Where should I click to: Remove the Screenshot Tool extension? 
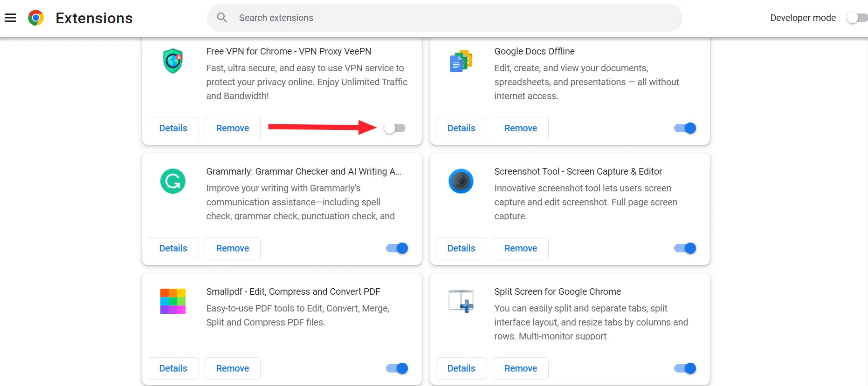(521, 248)
